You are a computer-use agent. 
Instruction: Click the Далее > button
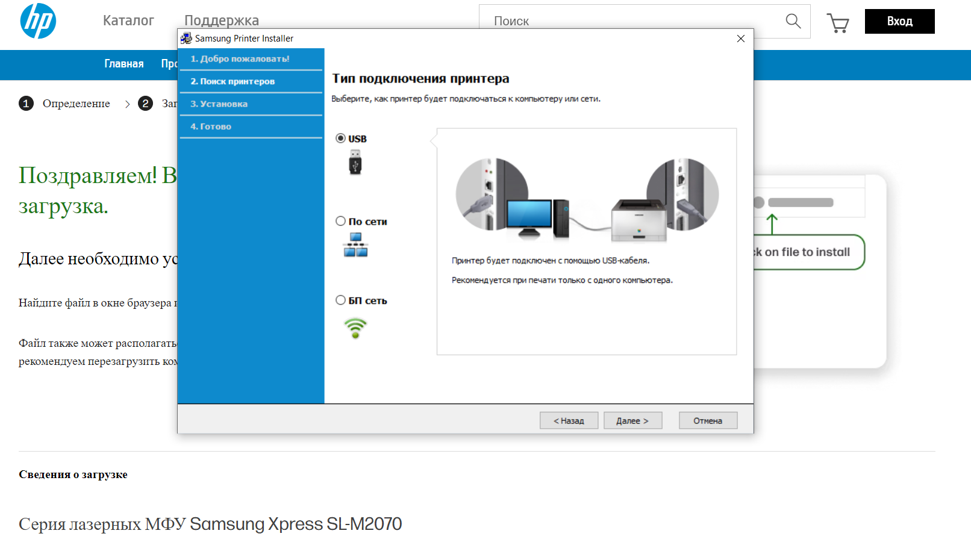click(x=633, y=420)
